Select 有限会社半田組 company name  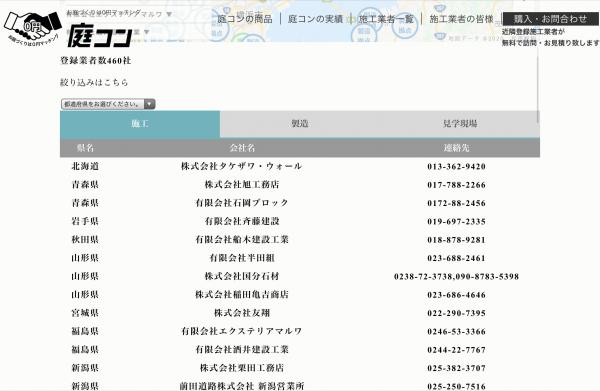click(x=242, y=258)
